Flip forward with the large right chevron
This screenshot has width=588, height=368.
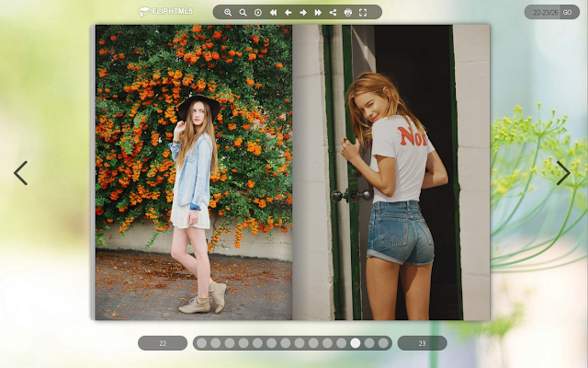pyautogui.click(x=563, y=173)
